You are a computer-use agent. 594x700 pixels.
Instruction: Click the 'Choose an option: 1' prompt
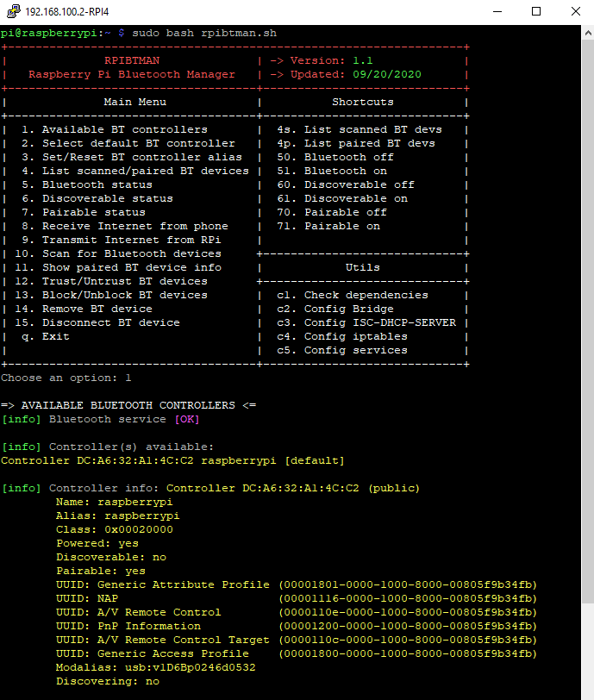(66, 378)
